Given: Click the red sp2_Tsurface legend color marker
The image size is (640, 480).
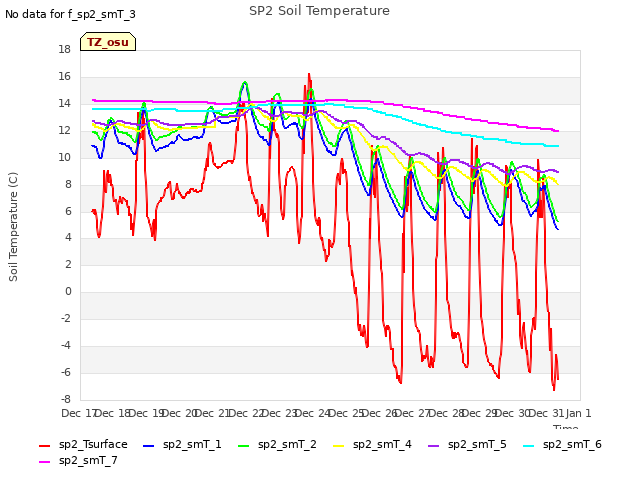Looking at the screenshot, I should tap(44, 445).
